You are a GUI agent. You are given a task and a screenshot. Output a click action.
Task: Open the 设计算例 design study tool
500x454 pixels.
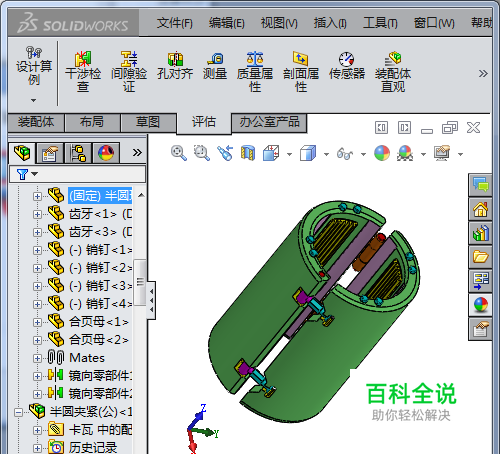tap(34, 66)
